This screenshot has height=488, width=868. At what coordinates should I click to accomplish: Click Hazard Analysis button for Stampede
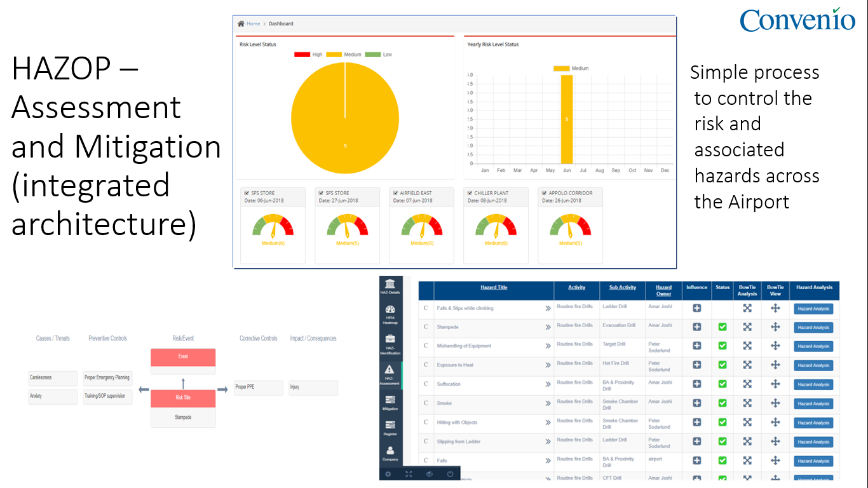[x=813, y=327]
